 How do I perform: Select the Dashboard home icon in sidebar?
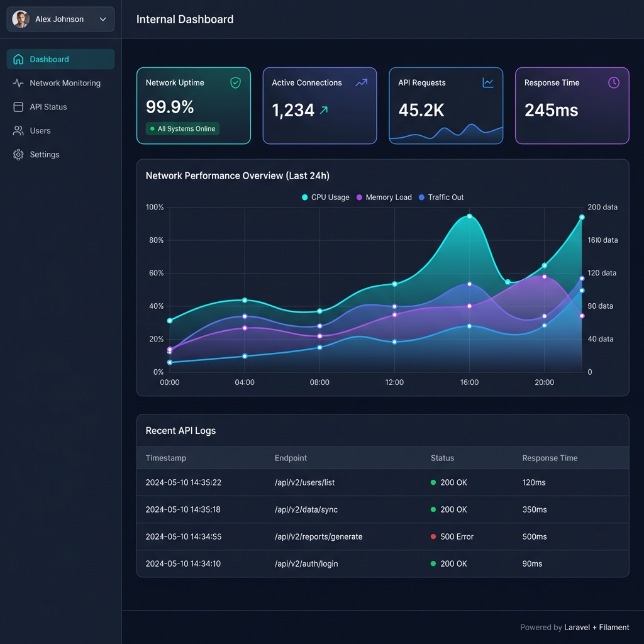18,58
